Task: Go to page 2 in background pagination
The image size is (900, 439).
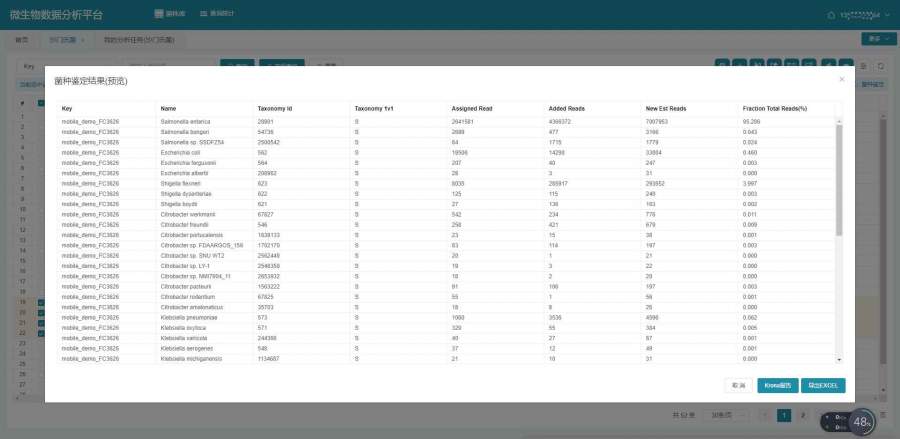Action: click(802, 415)
